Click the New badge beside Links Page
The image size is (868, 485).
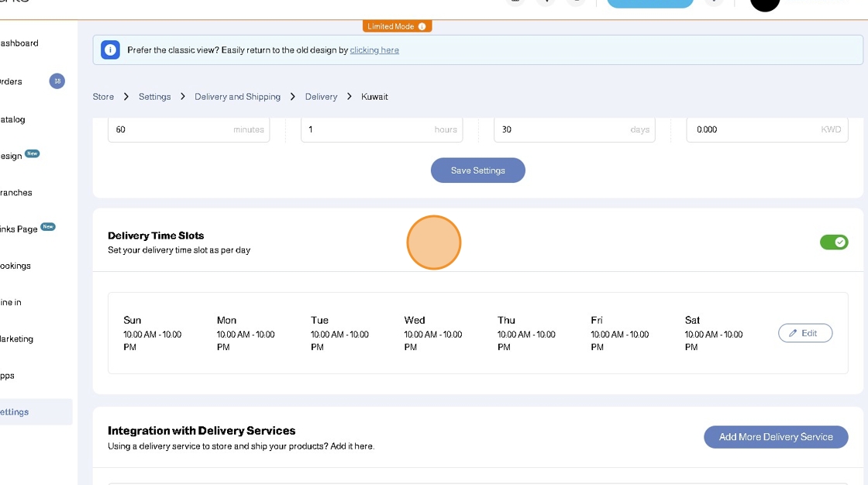click(48, 227)
